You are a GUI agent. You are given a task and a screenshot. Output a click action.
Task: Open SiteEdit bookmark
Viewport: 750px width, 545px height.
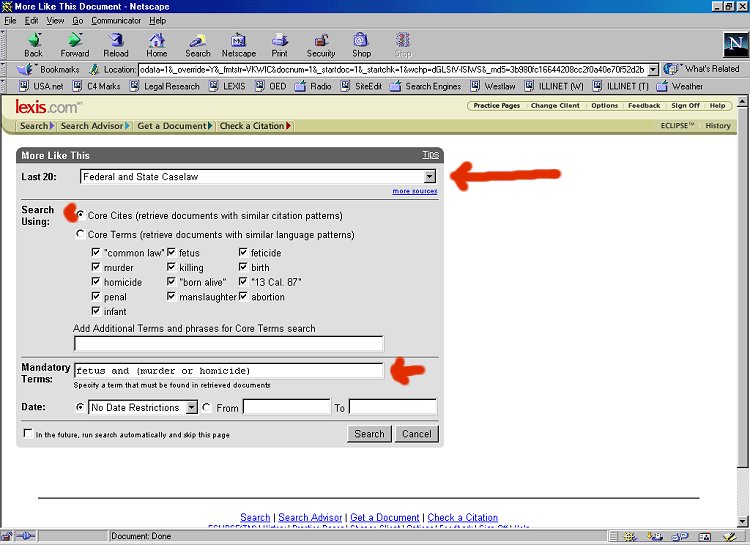[362, 86]
